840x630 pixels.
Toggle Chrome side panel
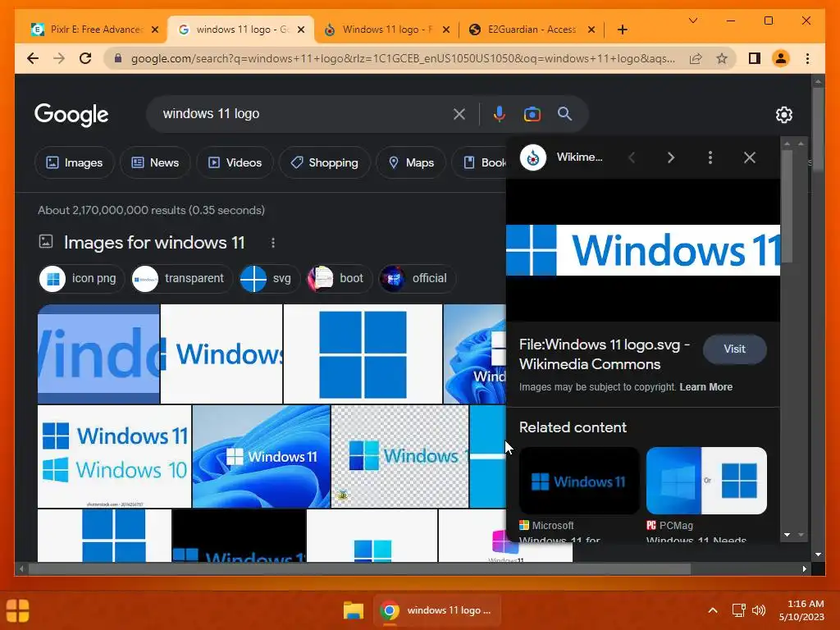pyautogui.click(x=755, y=58)
